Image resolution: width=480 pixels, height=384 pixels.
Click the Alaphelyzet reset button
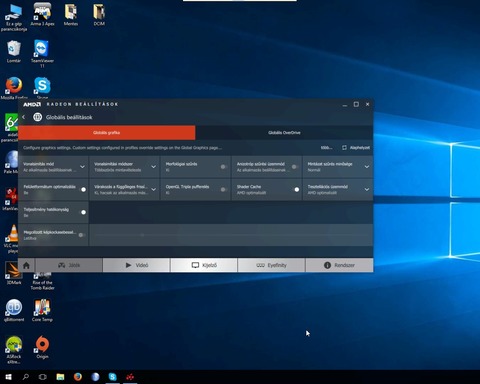[356, 148]
